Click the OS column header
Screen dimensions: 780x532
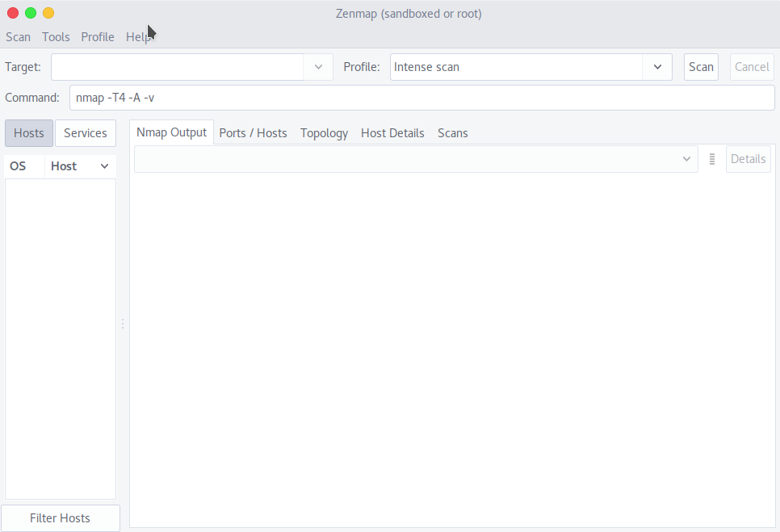coord(19,166)
